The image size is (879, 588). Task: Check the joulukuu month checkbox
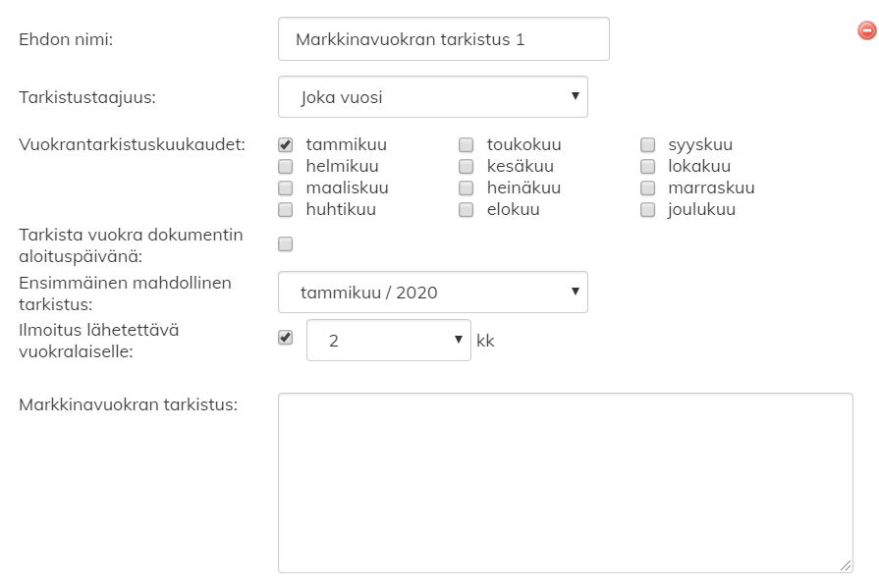click(648, 209)
